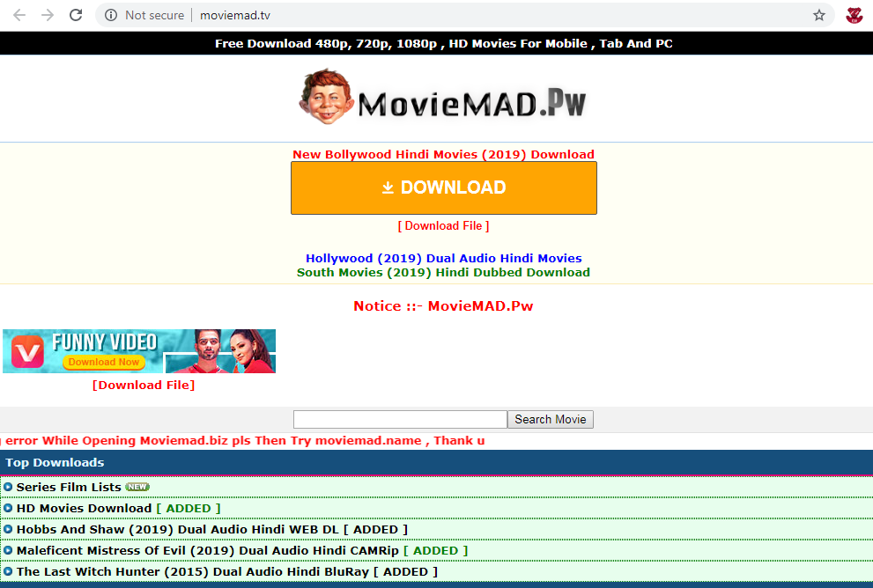This screenshot has height=588, width=873.
Task: Open HD Movies Download [ ADDED ] link
Action: point(119,509)
